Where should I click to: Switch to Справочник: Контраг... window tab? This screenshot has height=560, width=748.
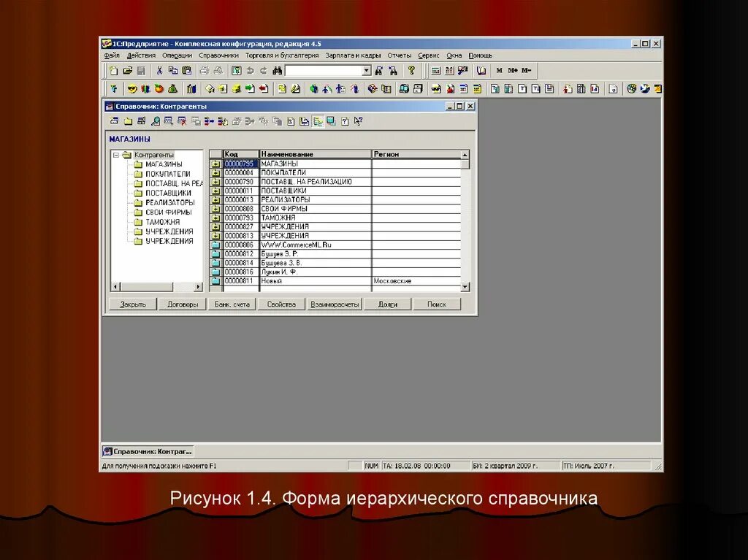[148, 451]
